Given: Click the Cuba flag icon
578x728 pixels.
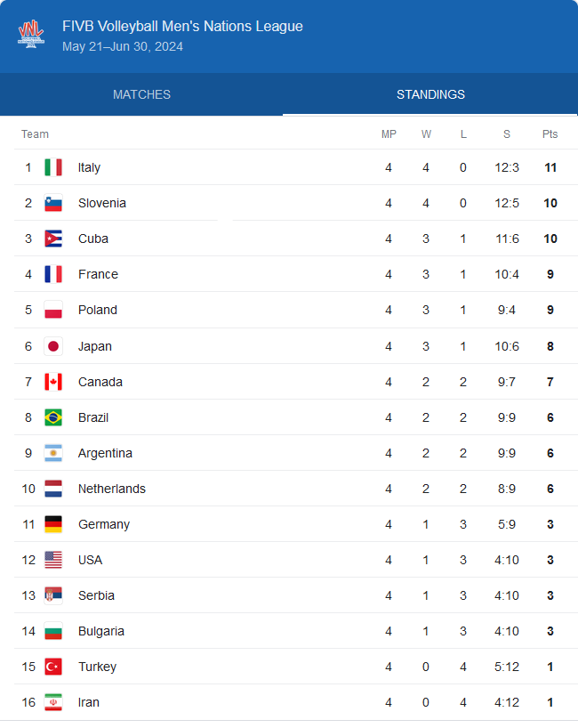Looking at the screenshot, I should 53,239.
